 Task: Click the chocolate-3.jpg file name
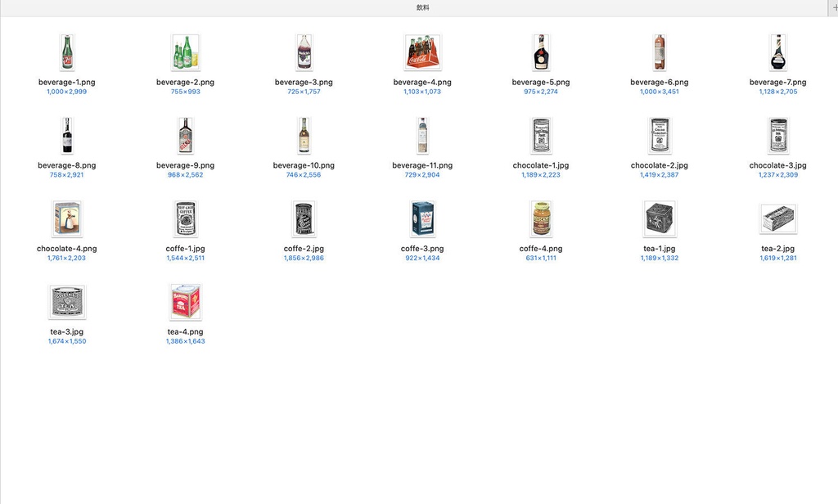tap(778, 166)
